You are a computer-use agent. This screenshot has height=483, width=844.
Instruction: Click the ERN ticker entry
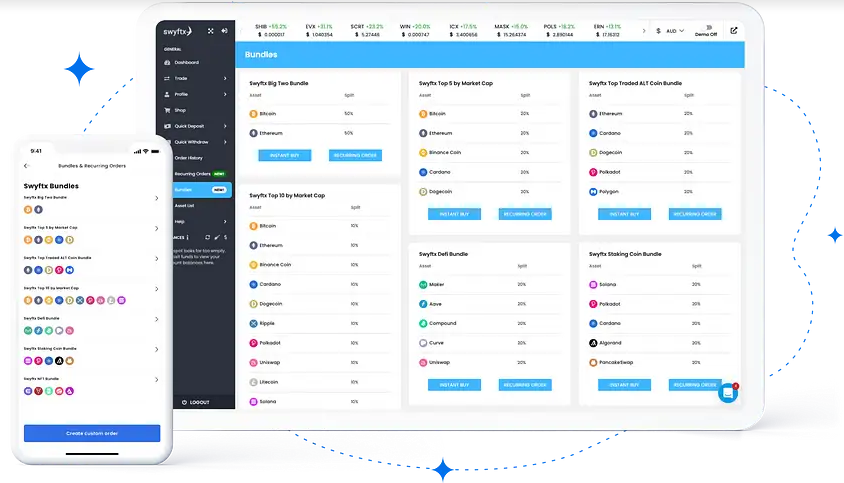[607, 30]
